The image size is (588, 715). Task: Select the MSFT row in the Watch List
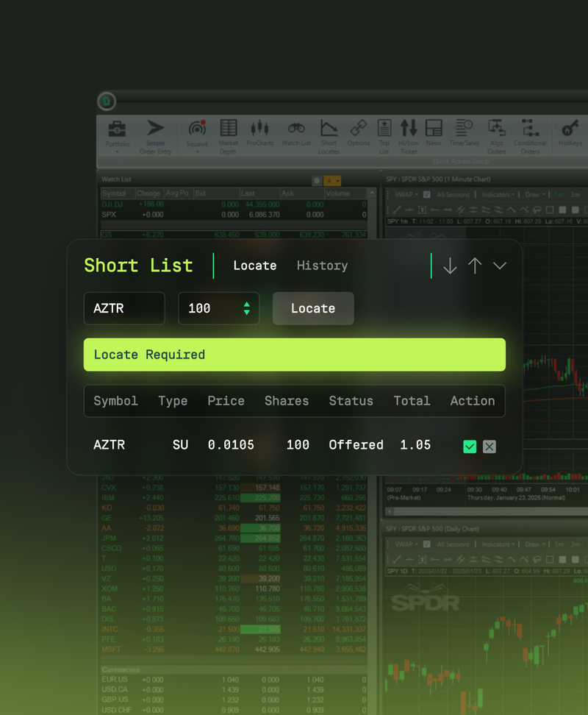pos(234,650)
